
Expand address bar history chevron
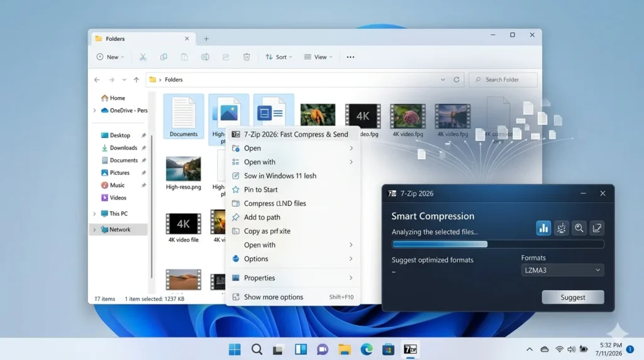443,80
